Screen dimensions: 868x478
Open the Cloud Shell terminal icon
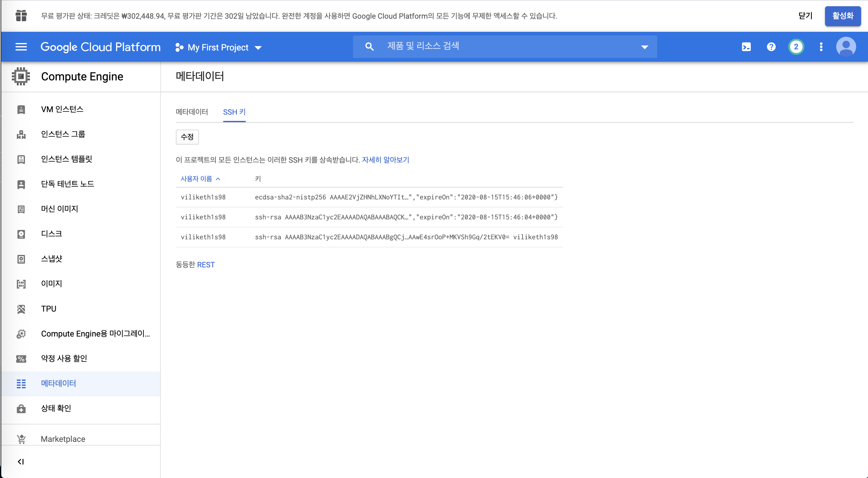point(746,47)
